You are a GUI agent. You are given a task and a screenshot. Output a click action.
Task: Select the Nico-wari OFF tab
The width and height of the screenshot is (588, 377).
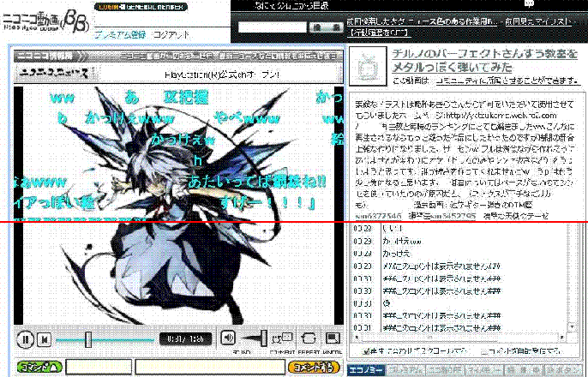point(446,370)
